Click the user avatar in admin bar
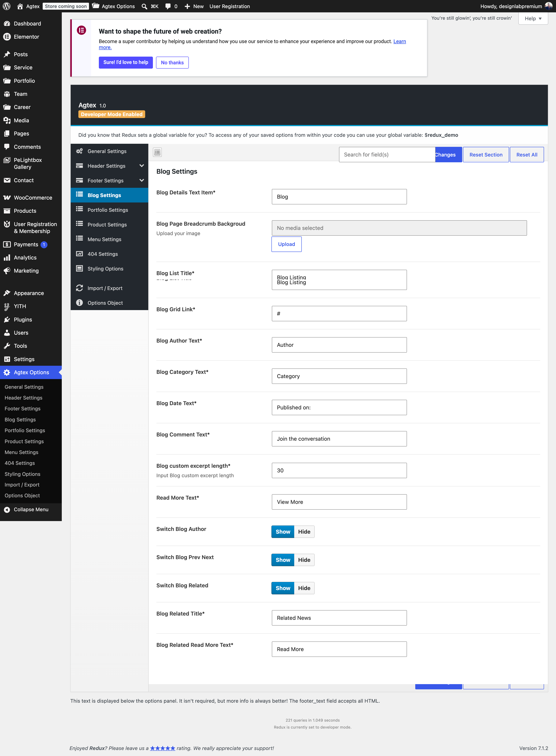 (548, 6)
